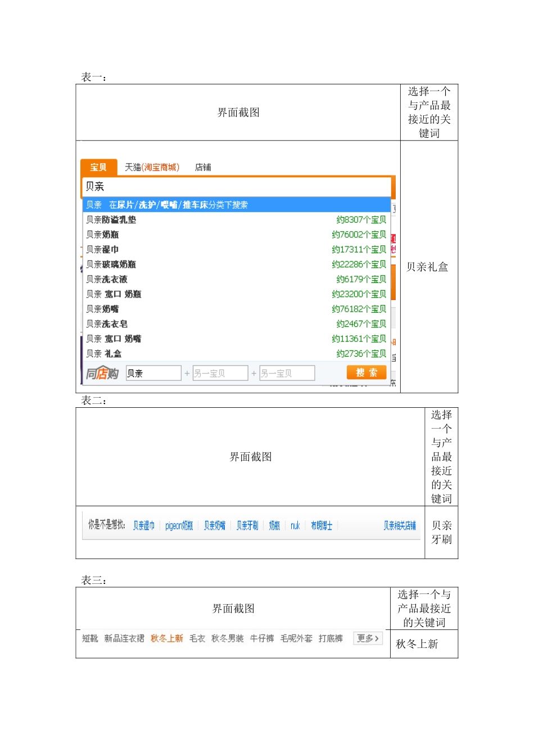Switch to the 天猫(淘宝商城) tab
The height and width of the screenshot is (756, 534).
click(x=152, y=167)
